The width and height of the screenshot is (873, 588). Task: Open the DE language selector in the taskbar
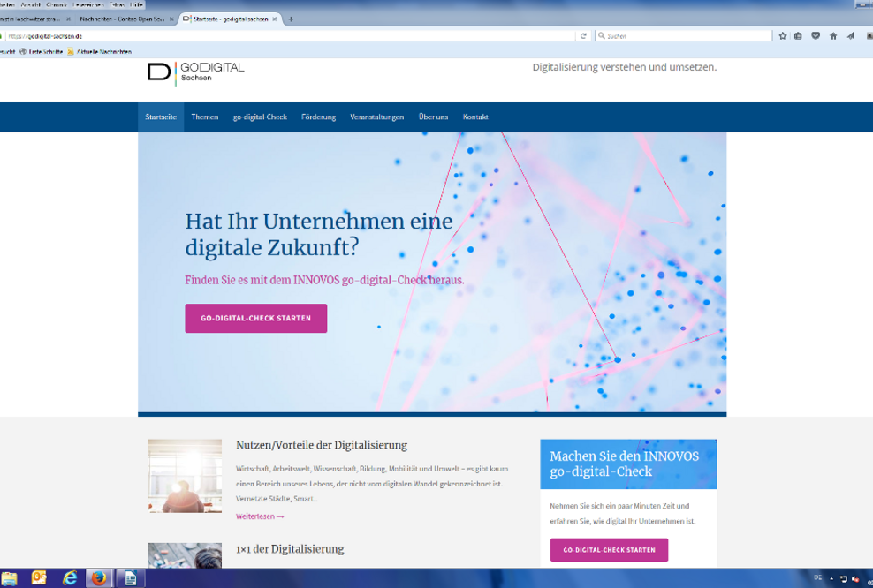tap(818, 578)
